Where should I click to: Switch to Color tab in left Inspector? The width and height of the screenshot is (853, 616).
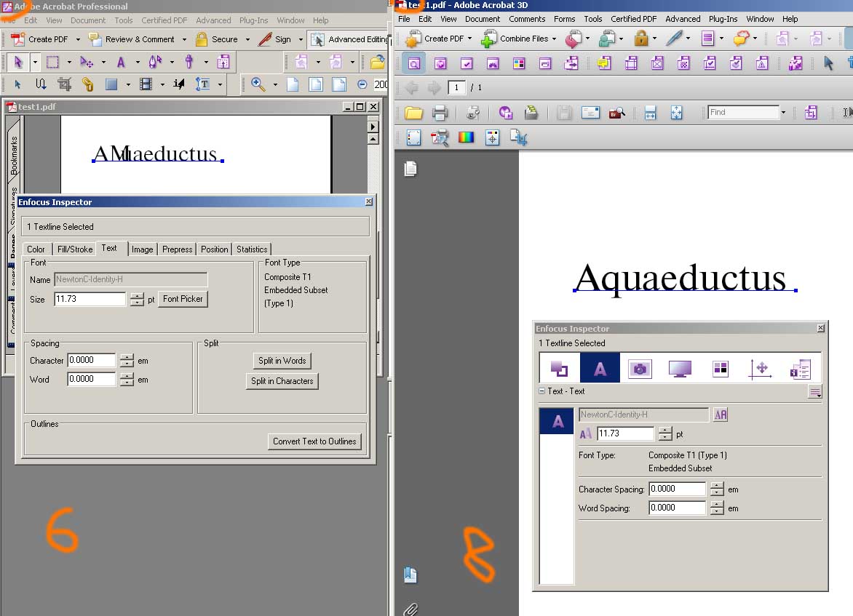[x=36, y=249]
